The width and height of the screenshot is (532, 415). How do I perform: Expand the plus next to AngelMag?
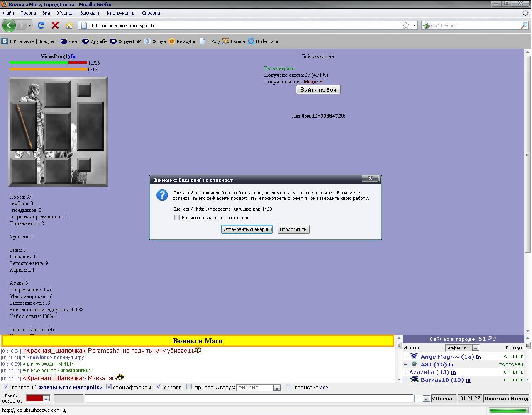pyautogui.click(x=405, y=357)
